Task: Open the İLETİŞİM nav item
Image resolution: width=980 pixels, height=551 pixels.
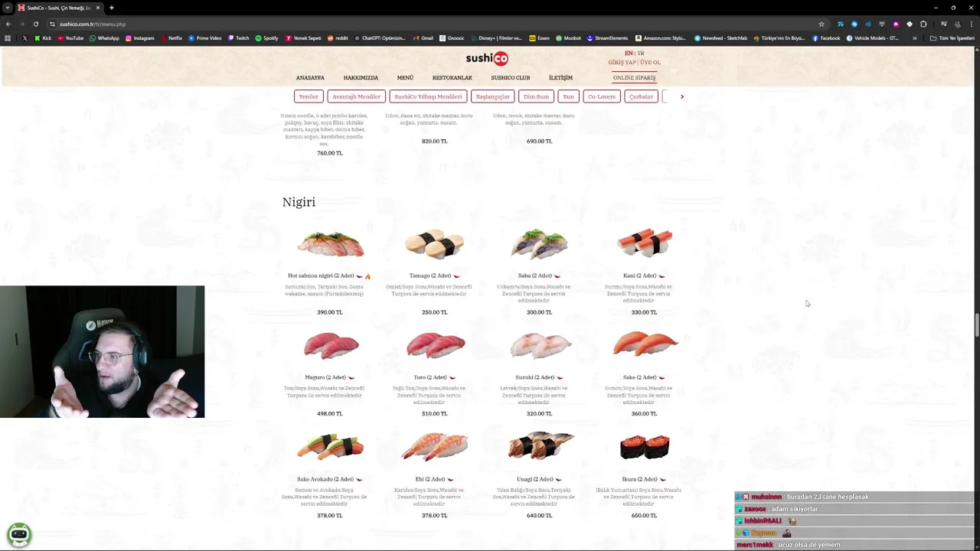Action: click(x=560, y=77)
